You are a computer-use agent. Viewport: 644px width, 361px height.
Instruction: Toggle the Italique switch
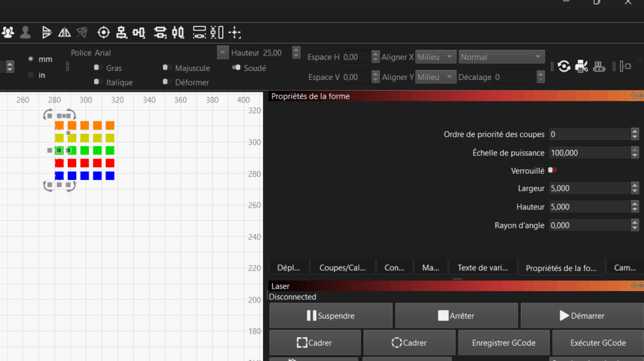pyautogui.click(x=97, y=82)
